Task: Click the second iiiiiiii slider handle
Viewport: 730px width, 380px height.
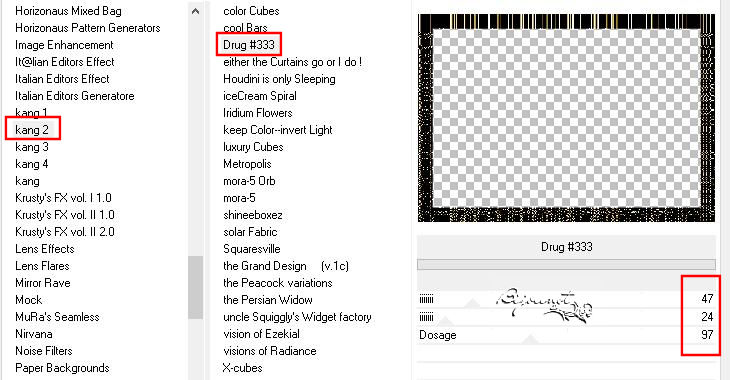Action: click(446, 321)
